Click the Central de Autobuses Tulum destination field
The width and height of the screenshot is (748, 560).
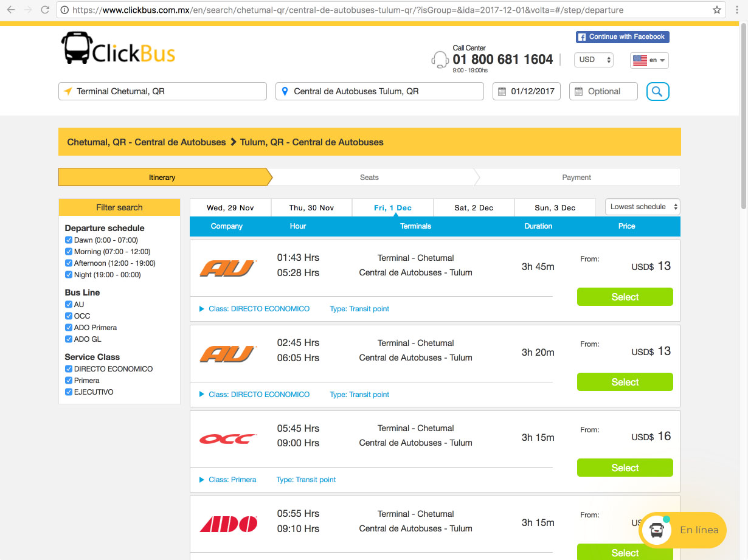379,91
